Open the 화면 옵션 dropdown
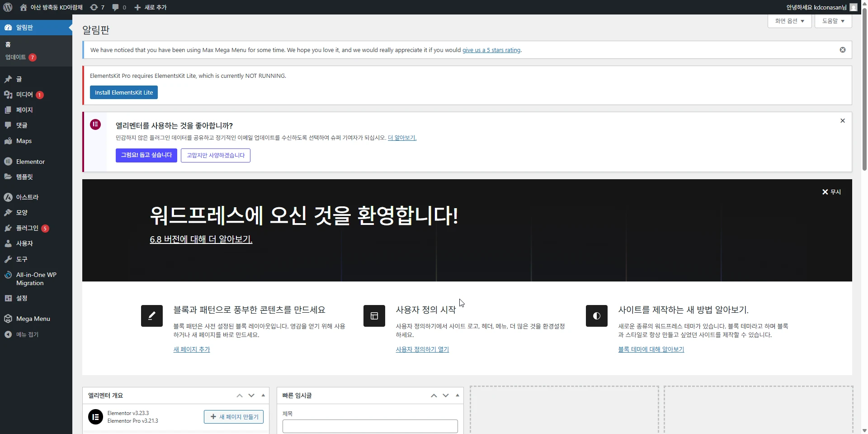 point(790,21)
